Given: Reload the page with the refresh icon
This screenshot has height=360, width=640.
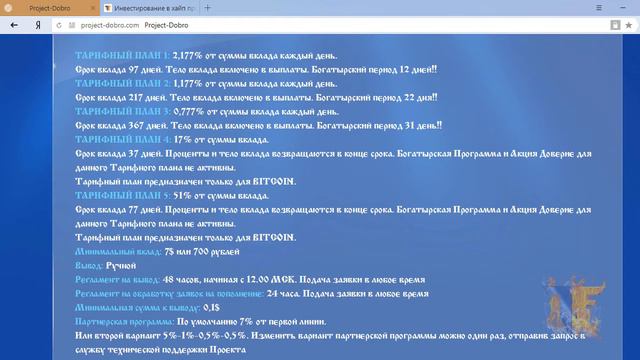Looking at the screenshot, I should [x=59, y=25].
